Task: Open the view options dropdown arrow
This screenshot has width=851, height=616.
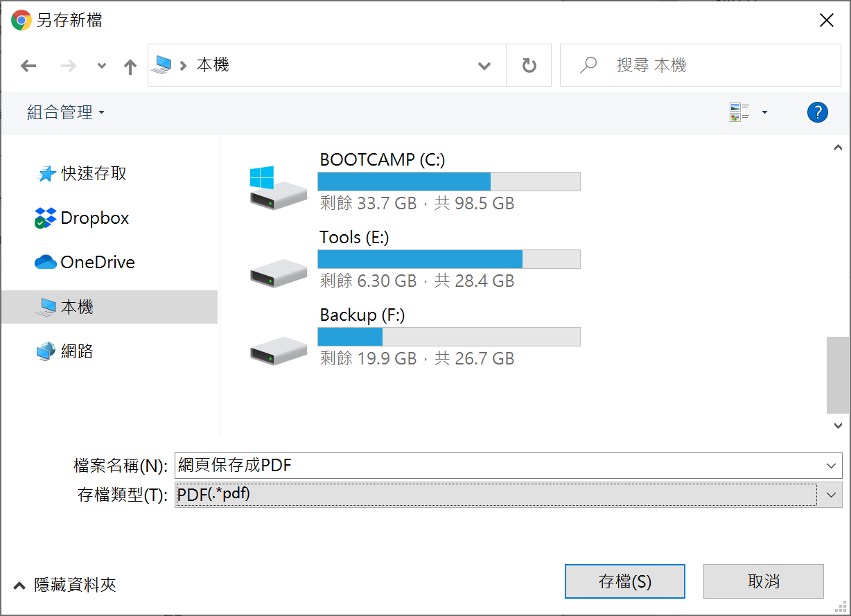Action: (765, 112)
